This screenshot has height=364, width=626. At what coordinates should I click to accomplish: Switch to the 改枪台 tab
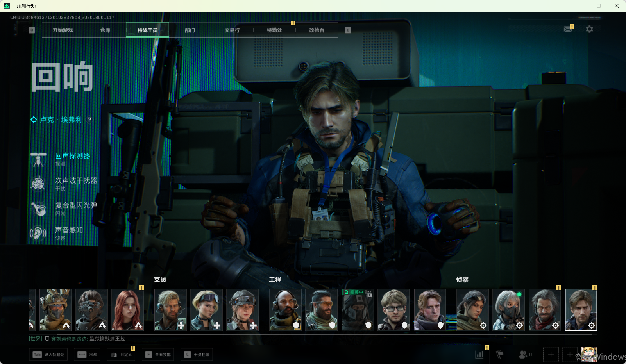coord(317,30)
